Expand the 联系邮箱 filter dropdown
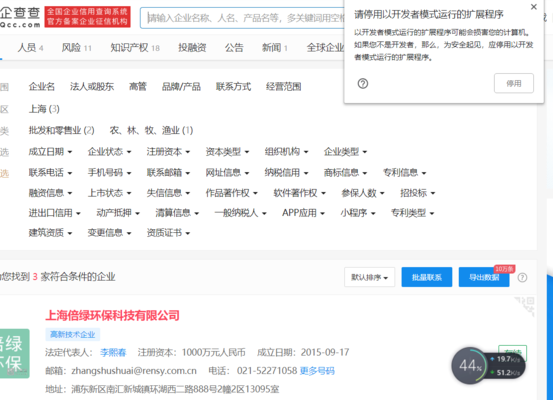This screenshot has width=553, height=400. tap(168, 172)
